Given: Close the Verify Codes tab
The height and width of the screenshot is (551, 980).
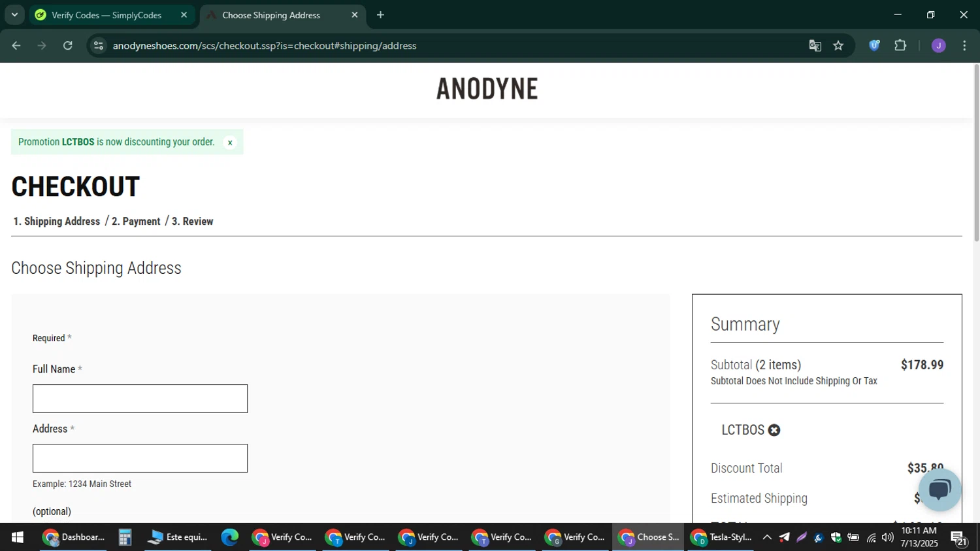Looking at the screenshot, I should (x=184, y=15).
